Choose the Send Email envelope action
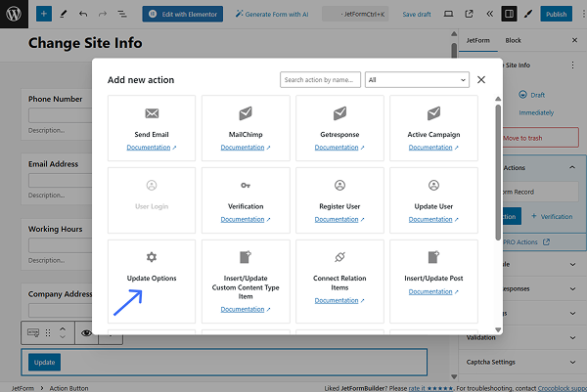Screen dimensions: 587x392 [x=151, y=114]
